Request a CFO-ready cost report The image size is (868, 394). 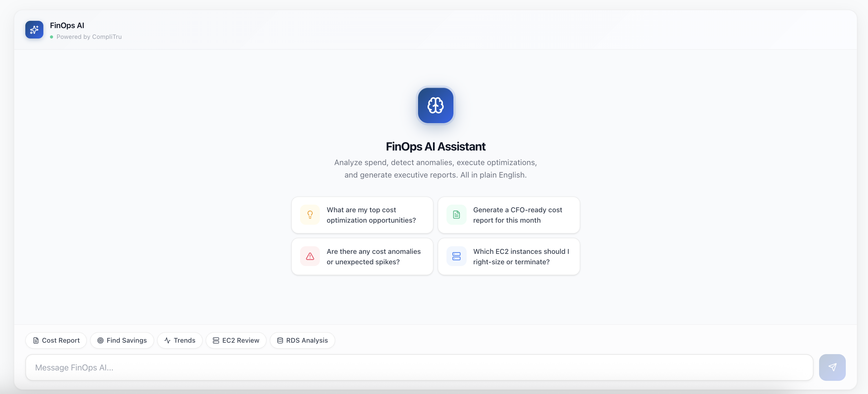(x=509, y=215)
